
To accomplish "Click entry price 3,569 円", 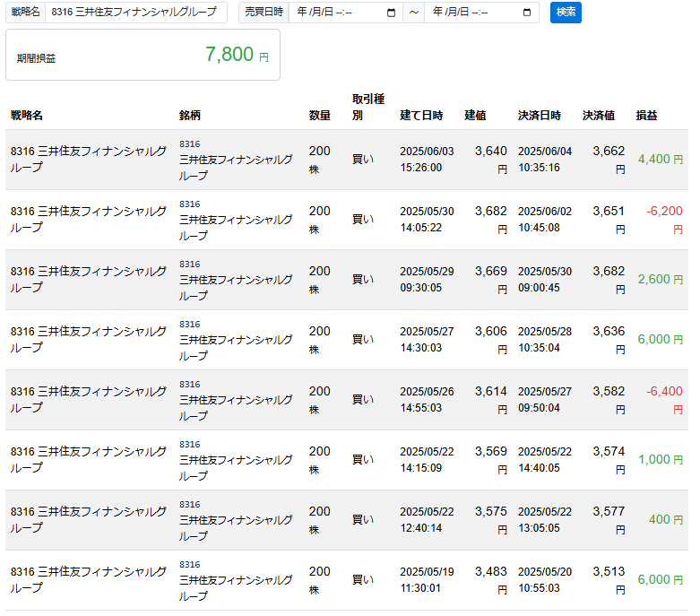I will pos(490,460).
